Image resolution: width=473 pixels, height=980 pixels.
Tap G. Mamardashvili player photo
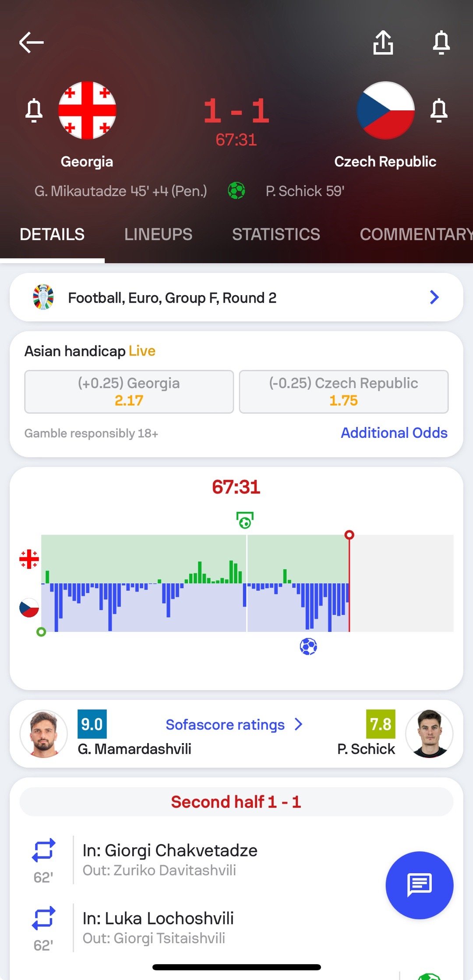(x=44, y=733)
